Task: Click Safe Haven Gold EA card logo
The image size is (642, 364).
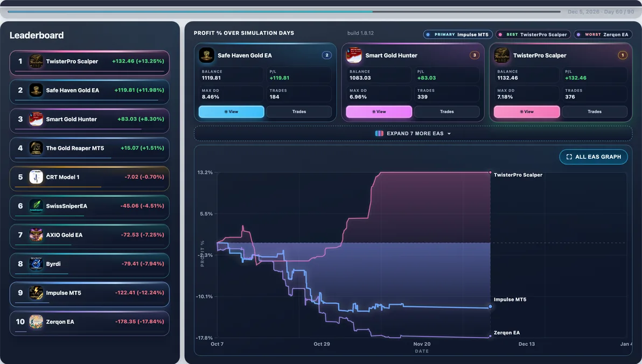Action: click(x=206, y=55)
